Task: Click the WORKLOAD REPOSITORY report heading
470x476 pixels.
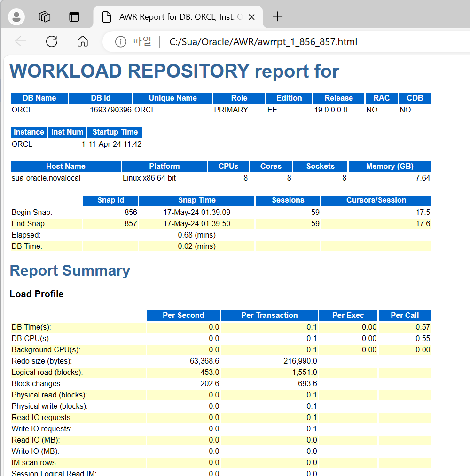Action: pos(174,71)
